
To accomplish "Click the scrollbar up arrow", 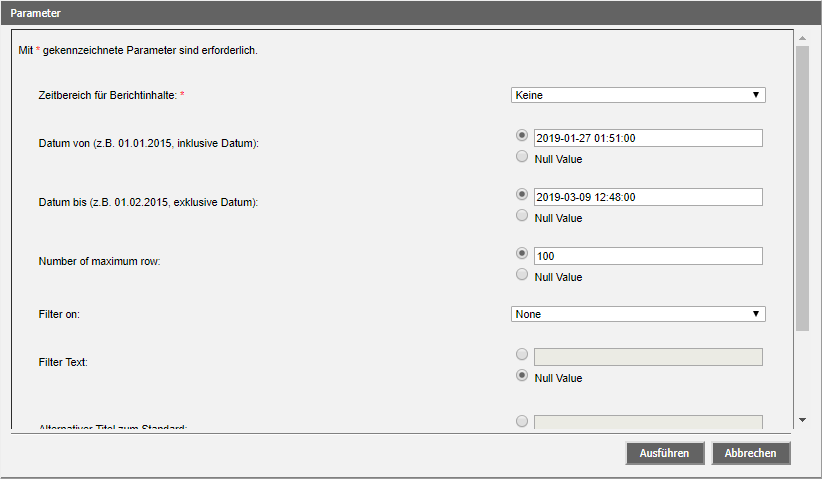I will (x=802, y=38).
